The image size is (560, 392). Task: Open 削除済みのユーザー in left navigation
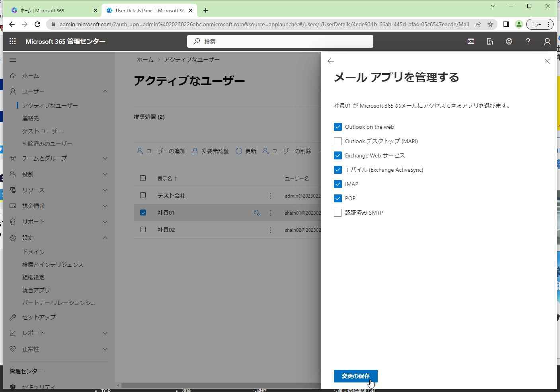pyautogui.click(x=47, y=144)
